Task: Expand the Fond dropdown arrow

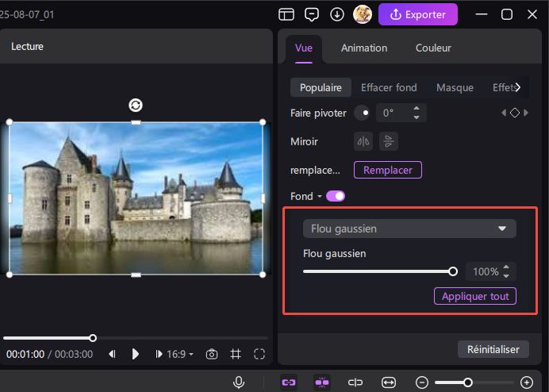Action: (x=320, y=197)
